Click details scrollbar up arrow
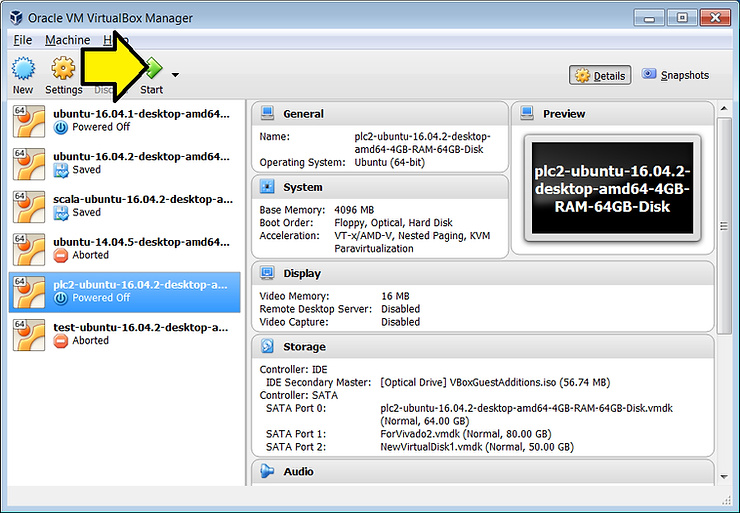Viewport: 740px width, 513px height. [x=724, y=109]
